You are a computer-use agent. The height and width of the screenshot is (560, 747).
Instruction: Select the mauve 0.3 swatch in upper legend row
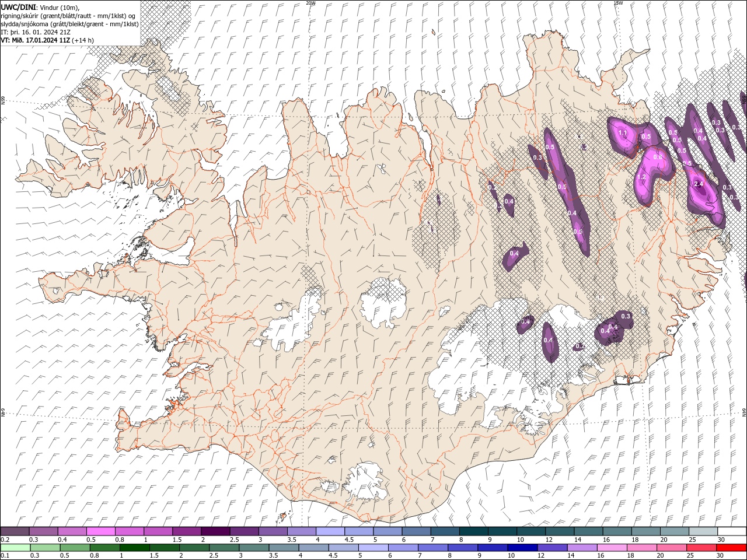click(44, 531)
